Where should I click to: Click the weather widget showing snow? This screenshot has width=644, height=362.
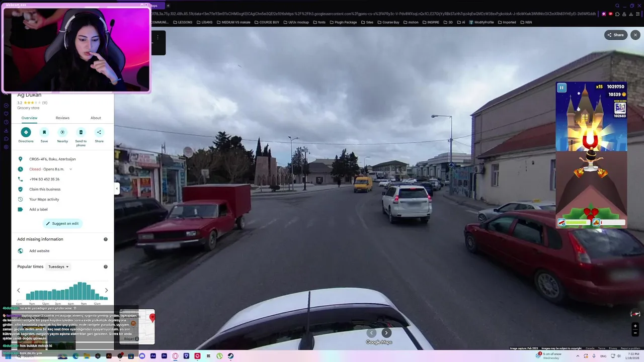pyautogui.click(x=548, y=356)
